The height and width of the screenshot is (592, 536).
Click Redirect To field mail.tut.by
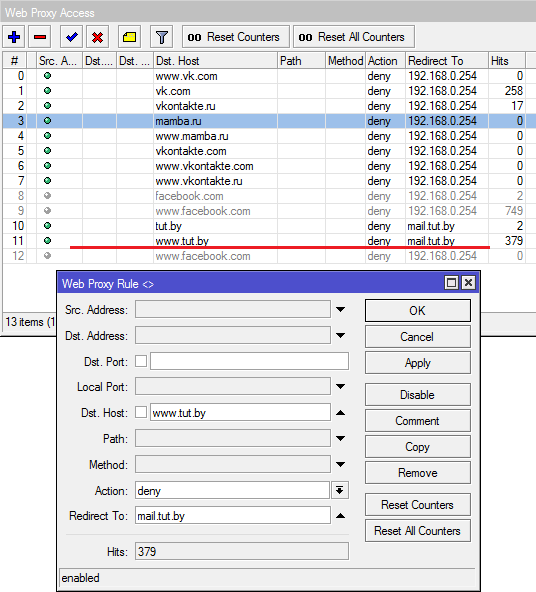[x=233, y=516]
